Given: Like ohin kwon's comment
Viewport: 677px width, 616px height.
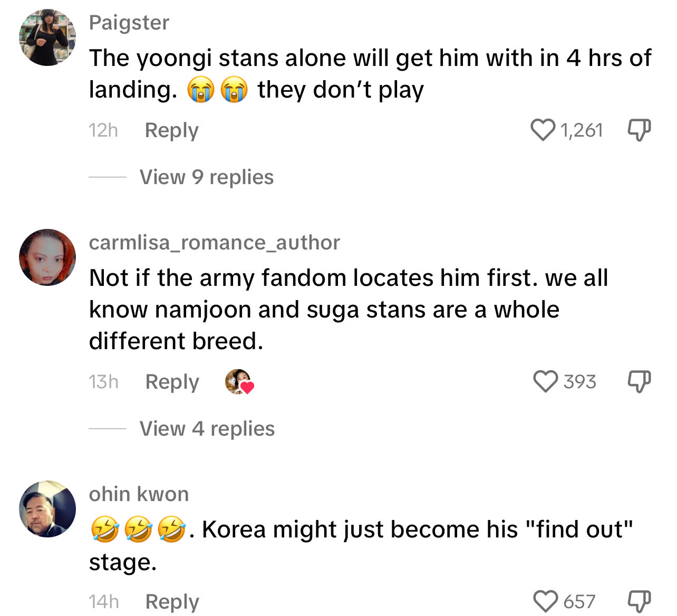Looking at the screenshot, I should coord(546,601).
